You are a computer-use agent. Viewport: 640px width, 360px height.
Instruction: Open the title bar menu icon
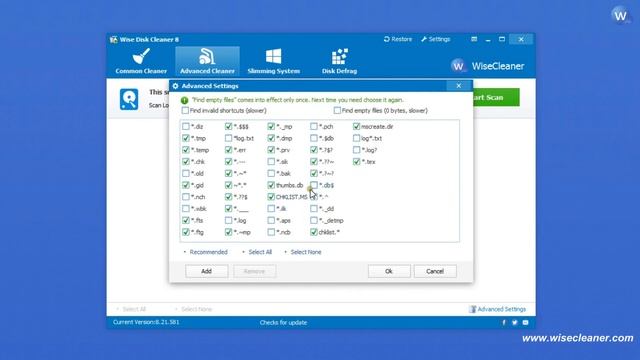[474, 39]
